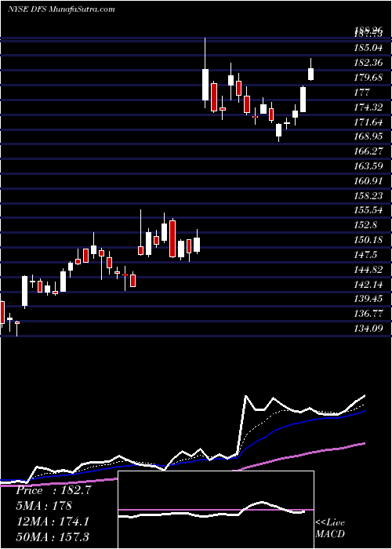Click the 179.68 price level label

point(368,78)
